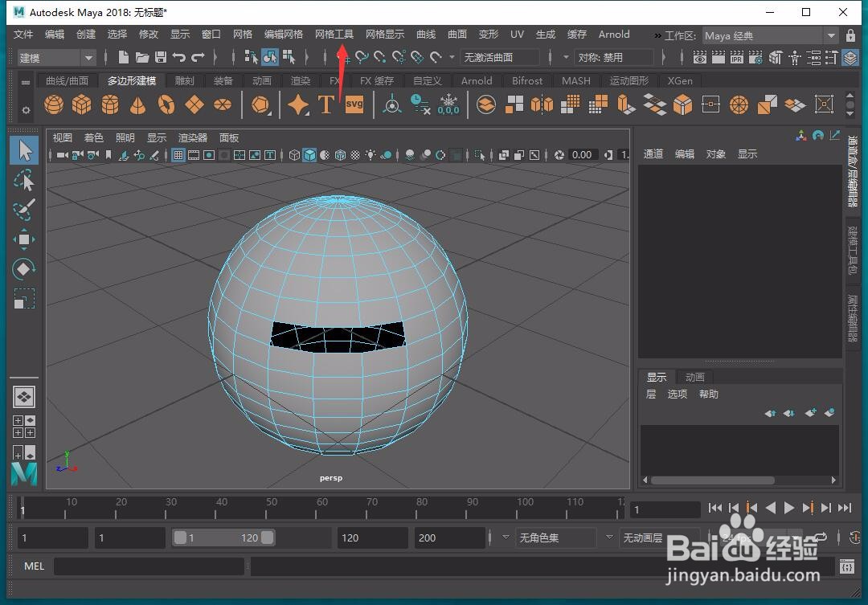Open the 渲染器 viewport panel menu
The height and width of the screenshot is (605, 868).
point(193,137)
